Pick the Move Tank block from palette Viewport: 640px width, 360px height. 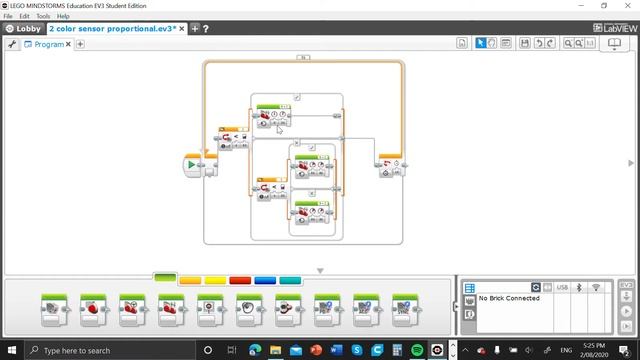click(x=171, y=310)
